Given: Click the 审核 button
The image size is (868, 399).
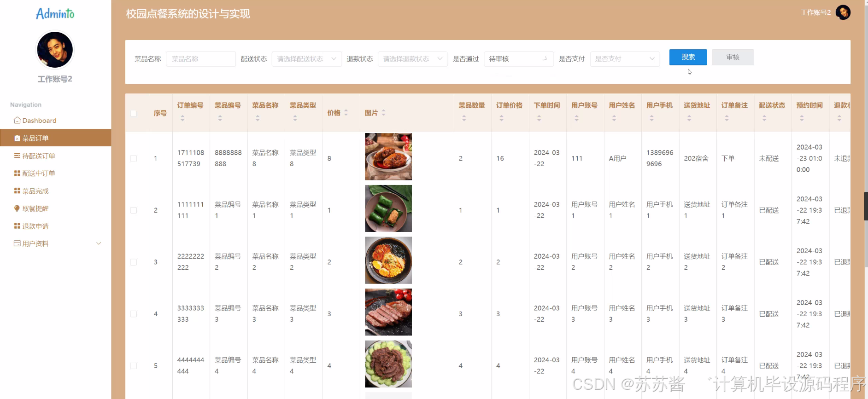Looking at the screenshot, I should point(733,57).
